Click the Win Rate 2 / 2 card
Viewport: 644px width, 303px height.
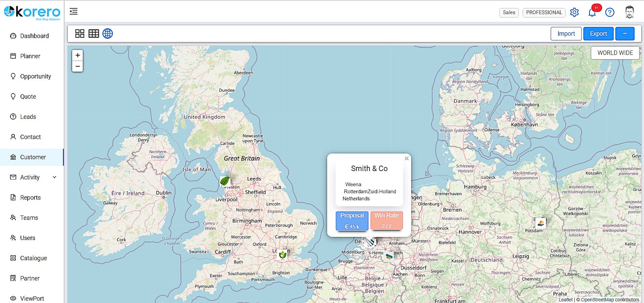coord(387,221)
